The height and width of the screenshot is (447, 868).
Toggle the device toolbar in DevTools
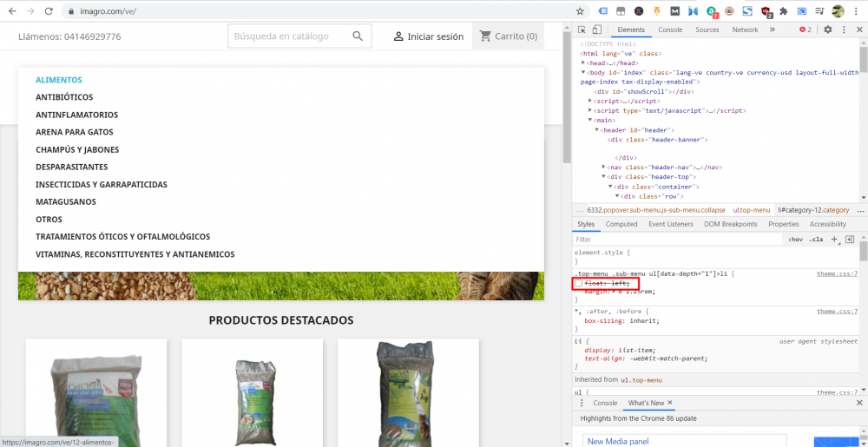point(596,30)
